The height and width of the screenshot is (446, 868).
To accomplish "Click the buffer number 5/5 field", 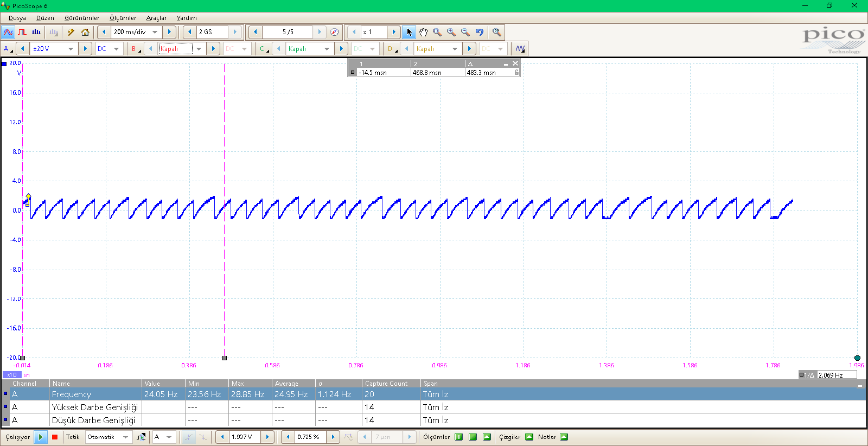I will click(x=288, y=32).
